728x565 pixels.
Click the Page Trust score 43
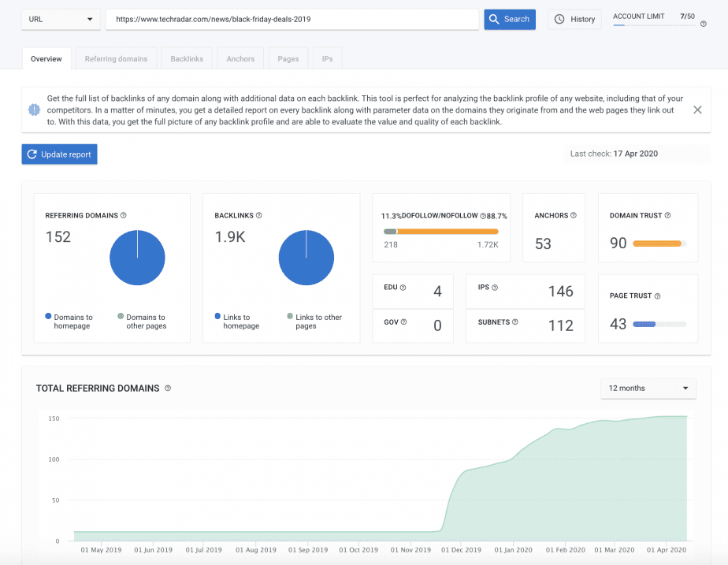pyautogui.click(x=618, y=324)
